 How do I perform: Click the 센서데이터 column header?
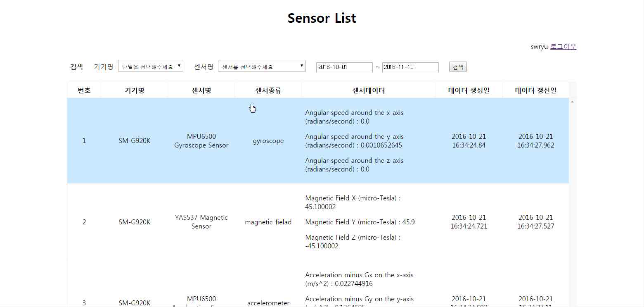pos(369,90)
